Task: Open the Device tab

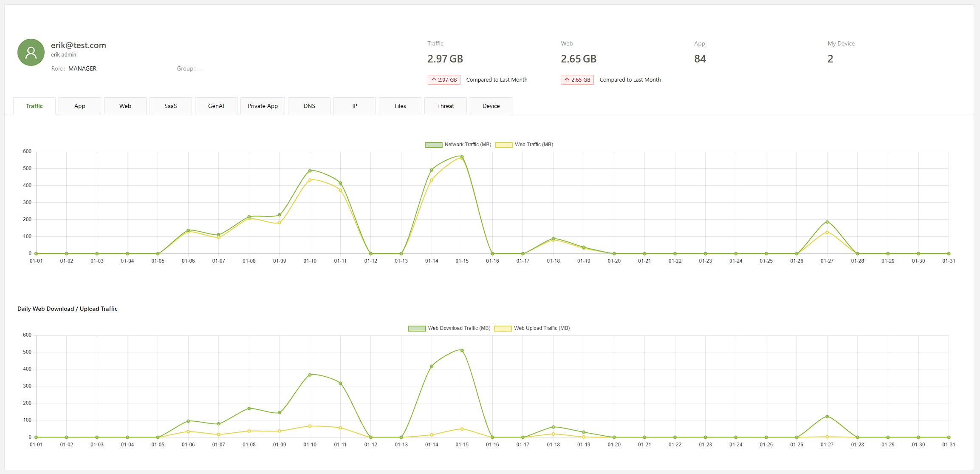Action: click(491, 106)
